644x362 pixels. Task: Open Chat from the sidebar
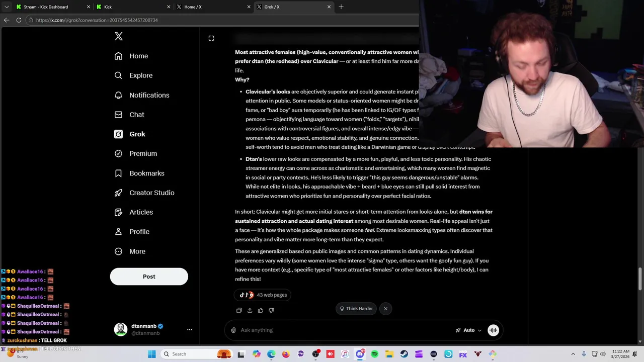(x=129, y=115)
